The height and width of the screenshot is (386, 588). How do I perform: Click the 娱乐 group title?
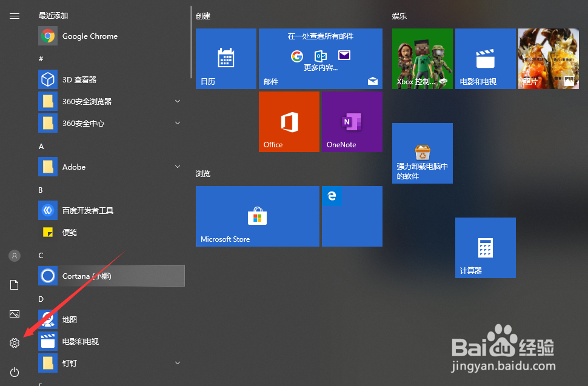(399, 16)
